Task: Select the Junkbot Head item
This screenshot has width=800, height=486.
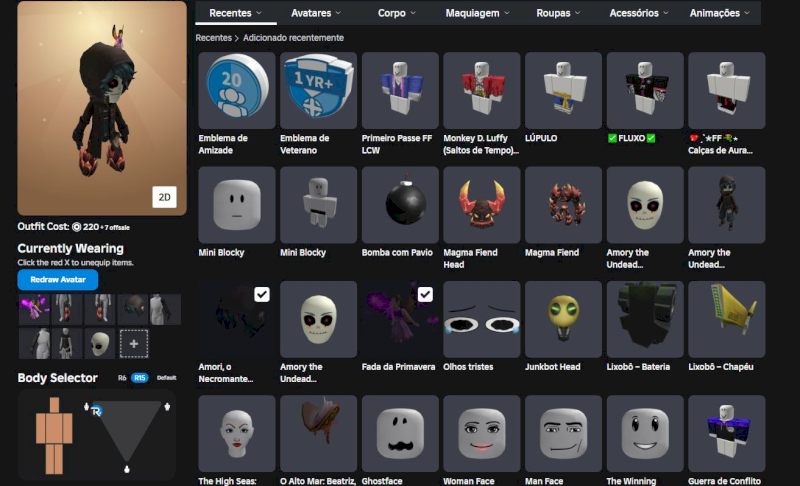Action: (563, 319)
